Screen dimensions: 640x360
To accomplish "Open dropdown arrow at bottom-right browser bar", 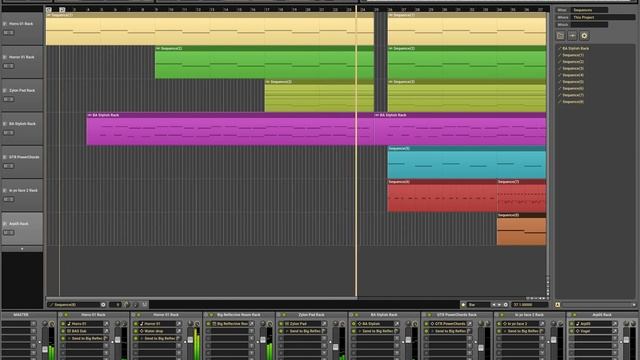I will click(634, 304).
